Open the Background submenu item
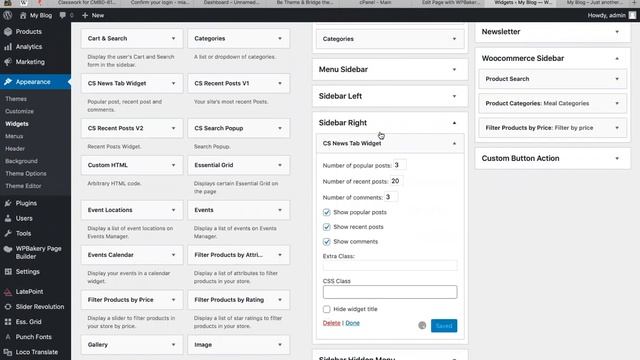The height and width of the screenshot is (360, 640). (21, 161)
